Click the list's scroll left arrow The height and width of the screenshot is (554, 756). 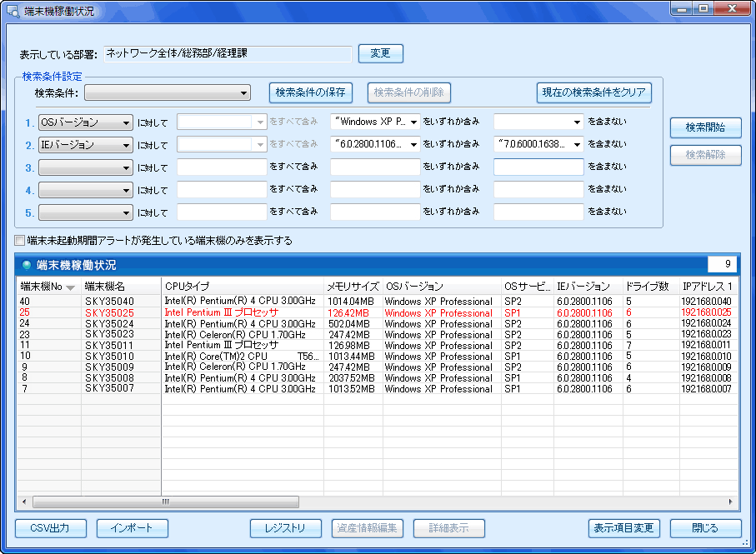24,502
